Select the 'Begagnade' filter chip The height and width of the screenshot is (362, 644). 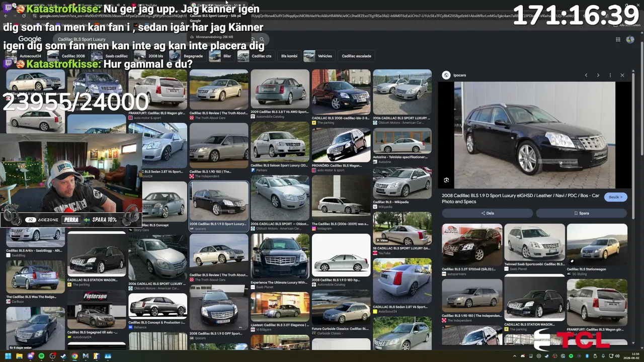click(x=187, y=56)
